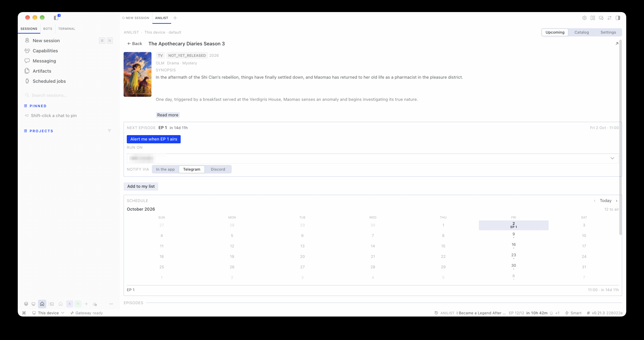Open Artifacts in sidebar
Screen dimensions: 644x340
pyautogui.click(x=69, y=71)
